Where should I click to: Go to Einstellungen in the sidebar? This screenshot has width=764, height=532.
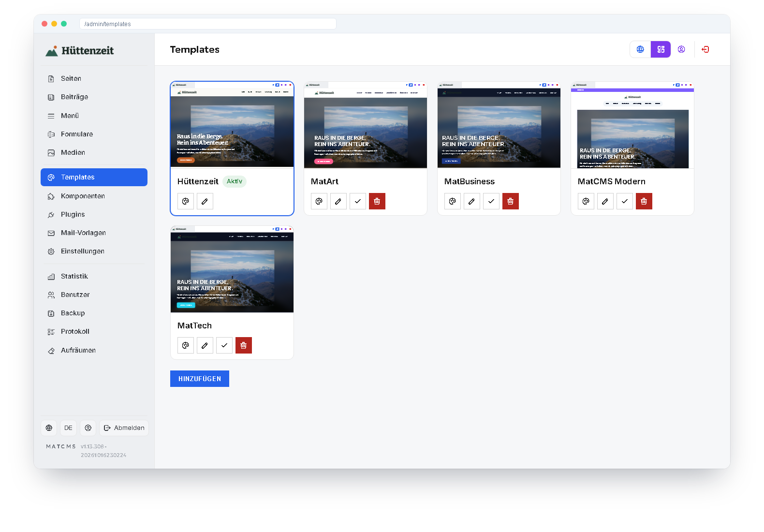point(94,251)
